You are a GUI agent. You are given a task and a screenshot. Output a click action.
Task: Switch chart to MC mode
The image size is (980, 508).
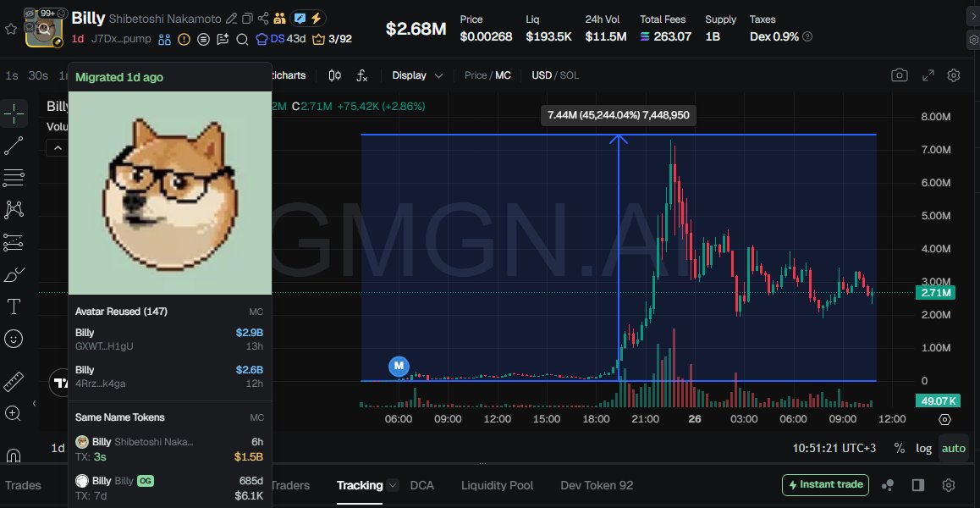(x=504, y=75)
